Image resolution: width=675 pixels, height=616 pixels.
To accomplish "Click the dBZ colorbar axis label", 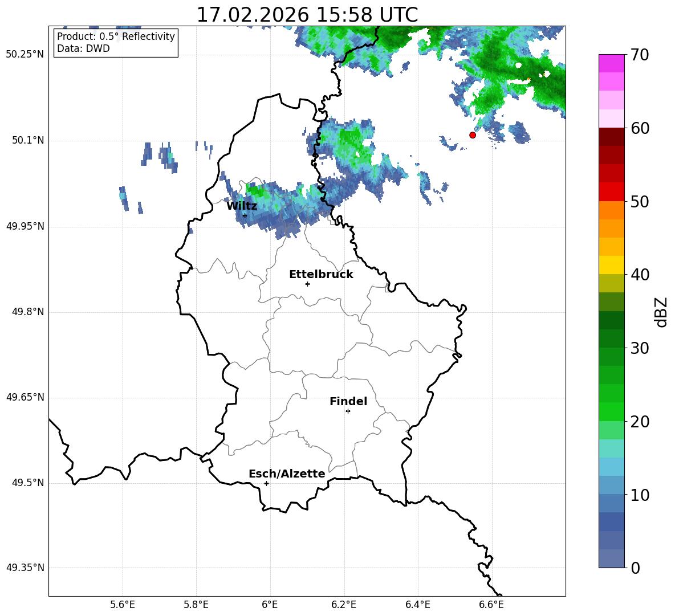I will tap(661, 312).
